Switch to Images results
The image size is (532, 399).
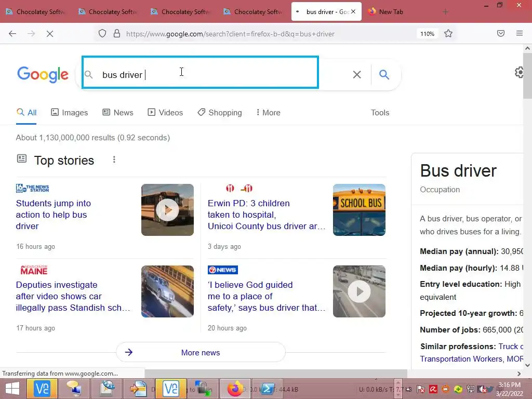click(70, 113)
